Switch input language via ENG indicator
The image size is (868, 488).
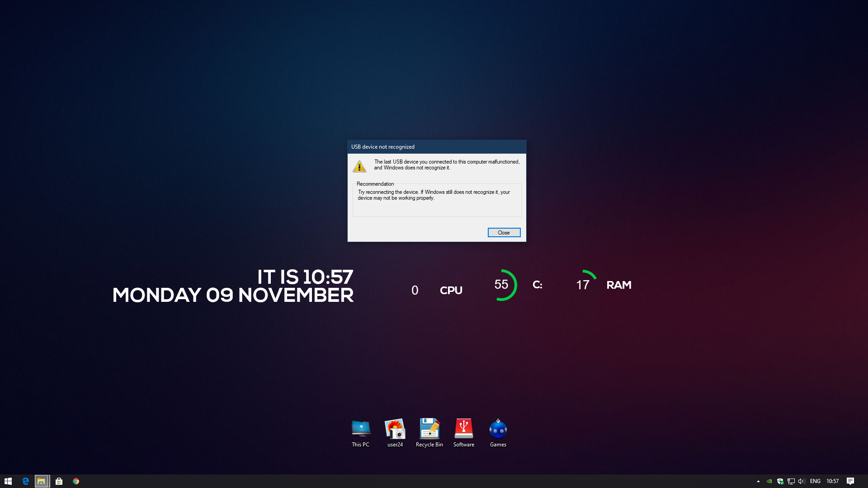tap(815, 481)
